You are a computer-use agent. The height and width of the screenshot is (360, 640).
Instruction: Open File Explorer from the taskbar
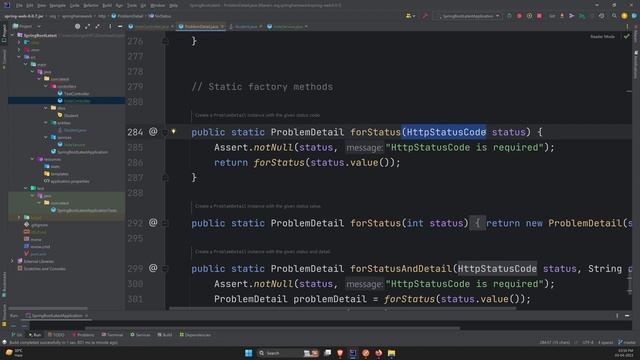click(391, 353)
